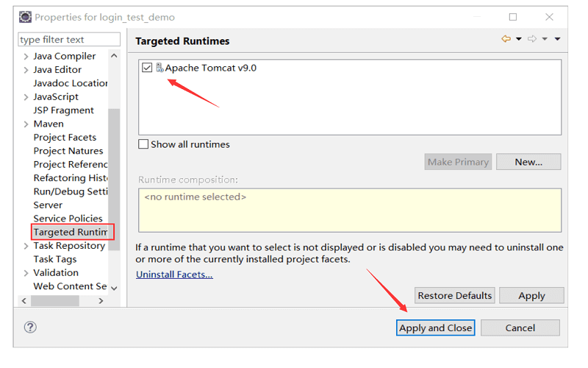Image resolution: width=588 pixels, height=368 pixels.
Task: Select Server in the properties tree
Action: (x=48, y=205)
